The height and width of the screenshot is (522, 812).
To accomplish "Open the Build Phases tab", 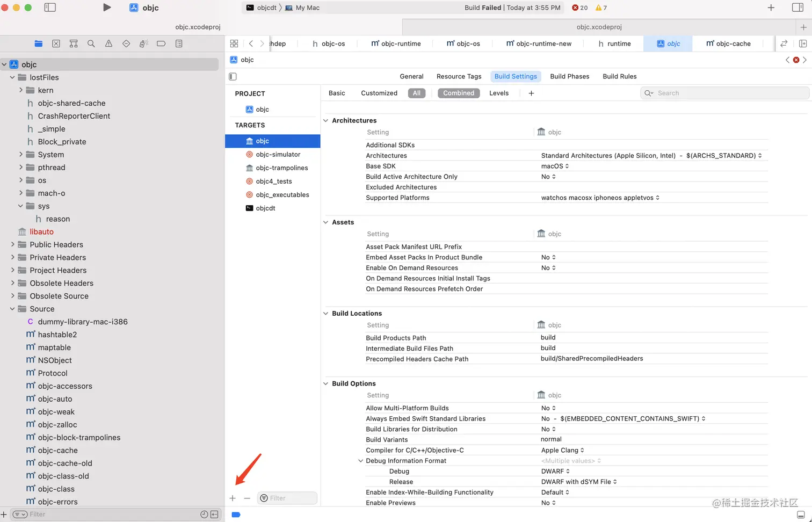I will pyautogui.click(x=570, y=76).
